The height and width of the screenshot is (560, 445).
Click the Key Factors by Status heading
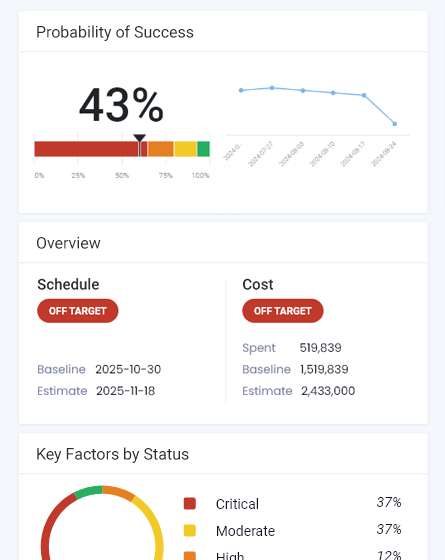click(x=112, y=454)
